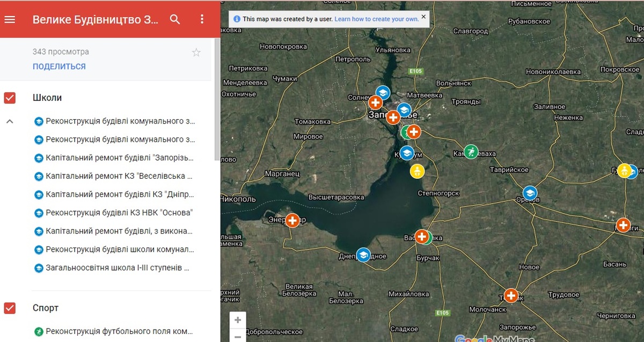The width and height of the screenshot is (644, 342).
Task: Select the yellow marker near Степногорск
Action: pyautogui.click(x=417, y=171)
